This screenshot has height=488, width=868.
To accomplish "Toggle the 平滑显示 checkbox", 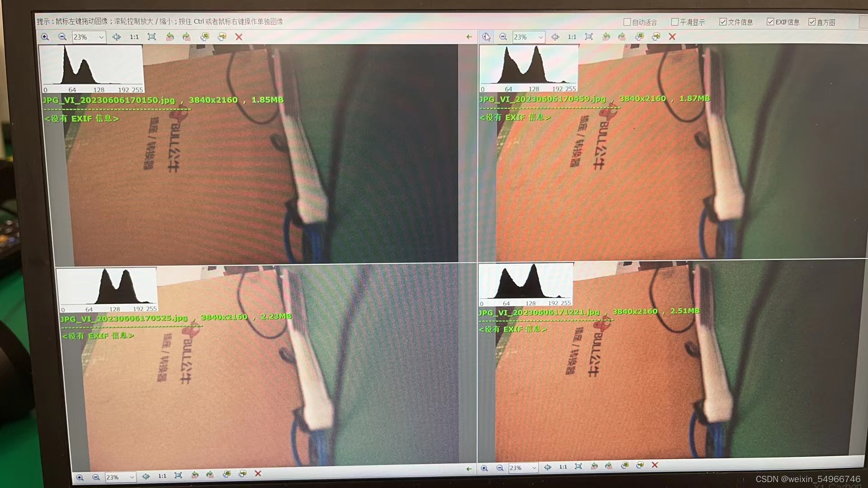I will coord(675,22).
